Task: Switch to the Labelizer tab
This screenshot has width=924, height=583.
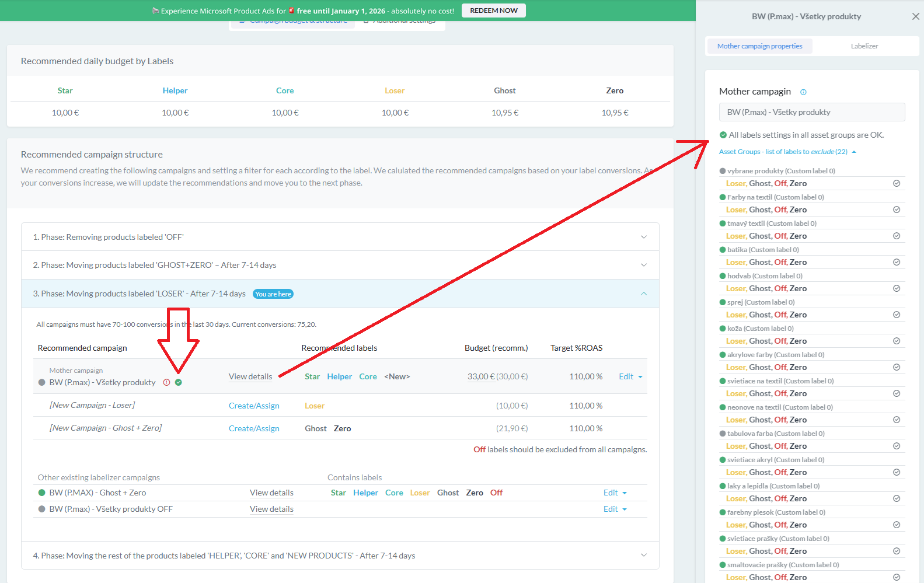Action: pyautogui.click(x=864, y=46)
